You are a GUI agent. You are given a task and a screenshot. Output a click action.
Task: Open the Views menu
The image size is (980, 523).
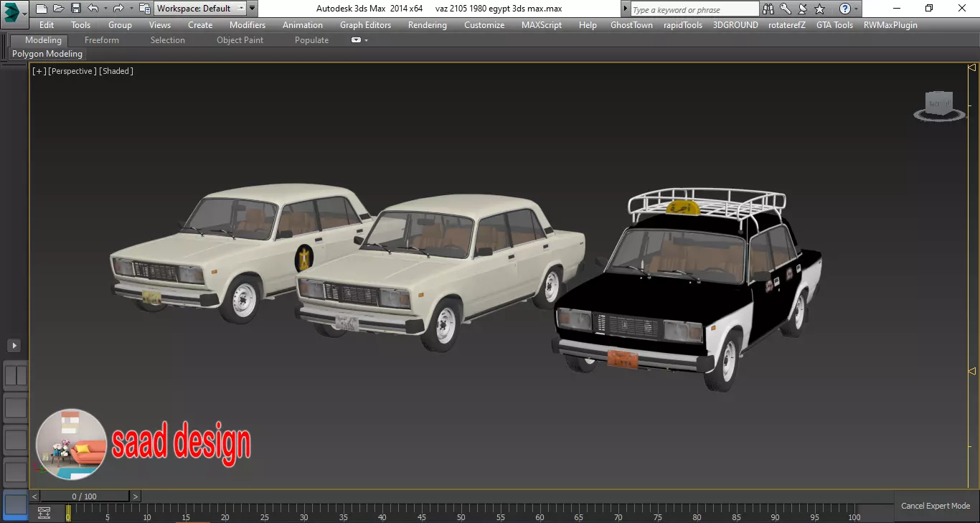tap(160, 25)
